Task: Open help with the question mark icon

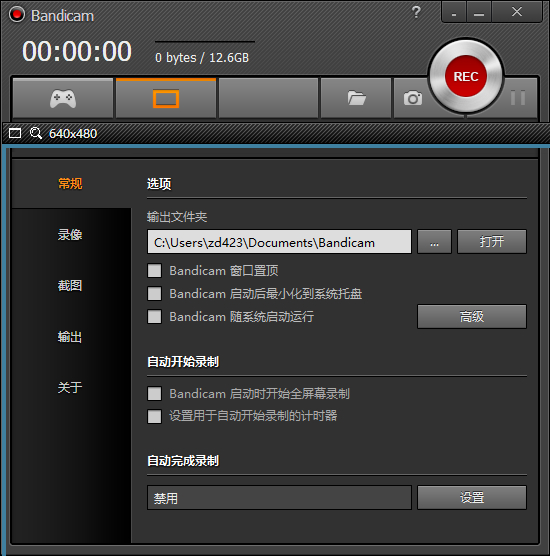Action: coord(416,12)
